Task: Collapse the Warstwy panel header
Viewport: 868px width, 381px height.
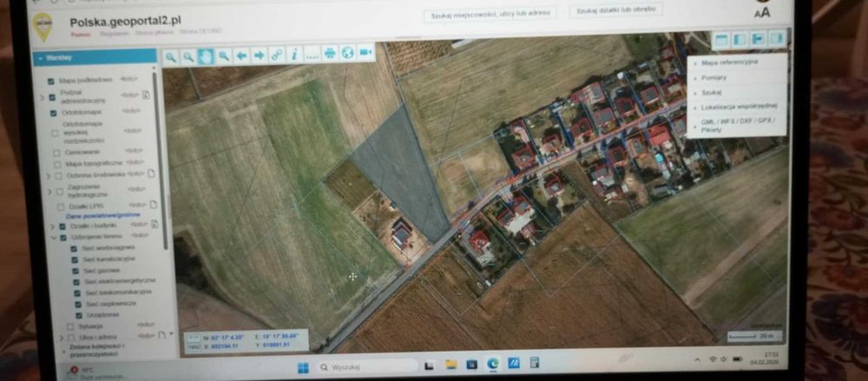Action: coord(95,57)
